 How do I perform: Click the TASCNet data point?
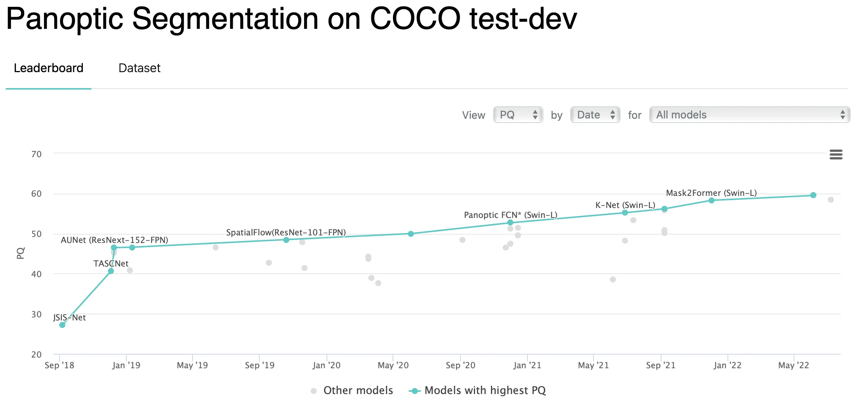point(111,271)
